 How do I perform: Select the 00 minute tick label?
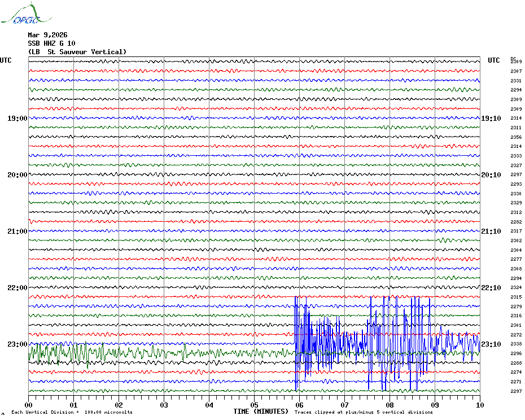click(29, 405)
